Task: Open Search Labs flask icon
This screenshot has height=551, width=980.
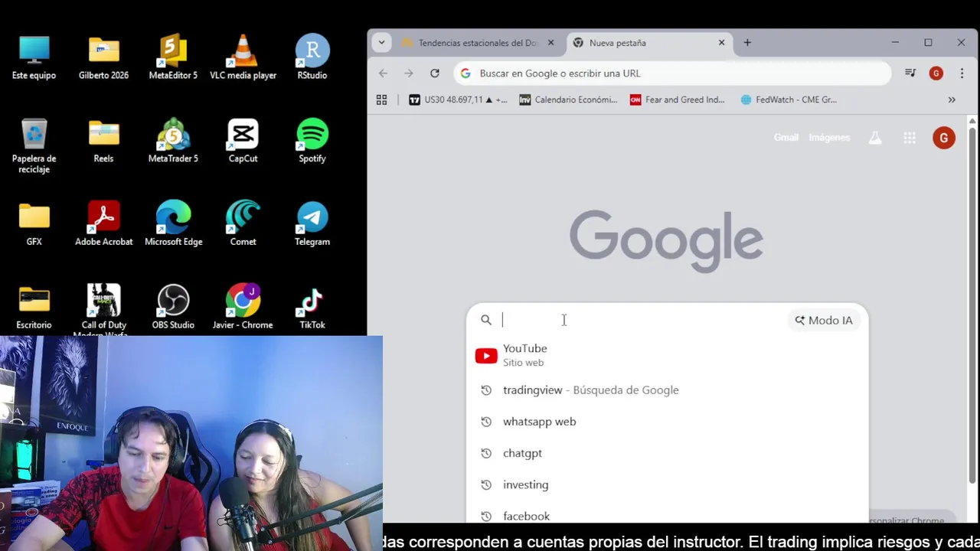Action: tap(875, 138)
